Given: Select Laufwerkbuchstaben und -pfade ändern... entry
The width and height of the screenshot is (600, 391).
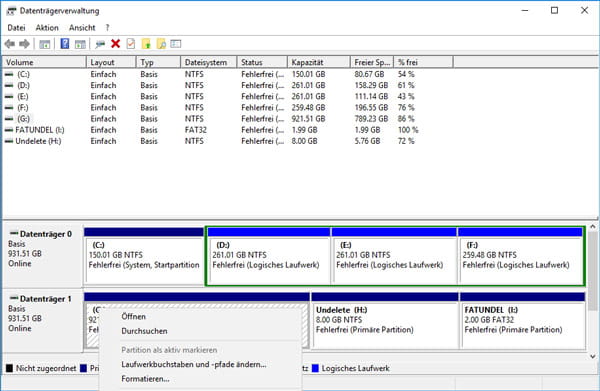Looking at the screenshot, I should click(x=194, y=365).
